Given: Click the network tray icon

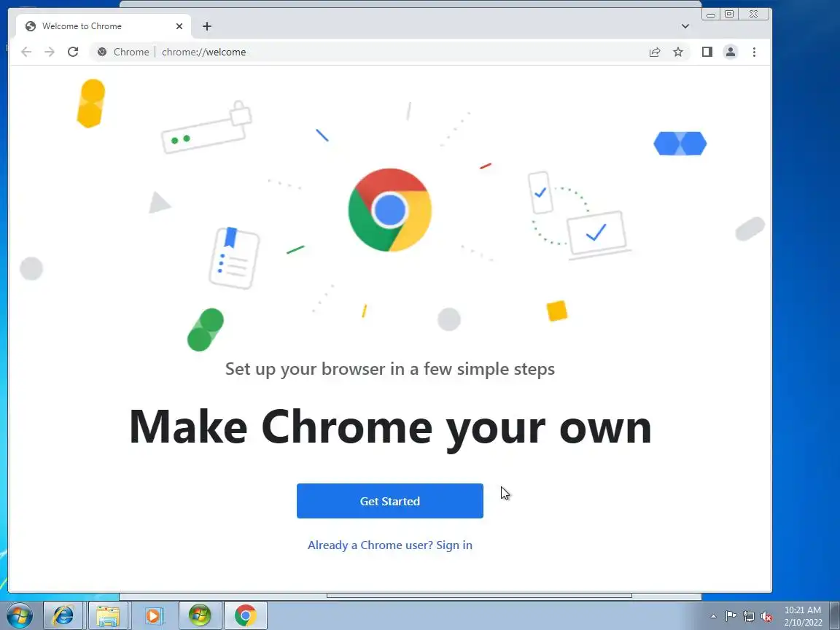Looking at the screenshot, I should (x=749, y=616).
